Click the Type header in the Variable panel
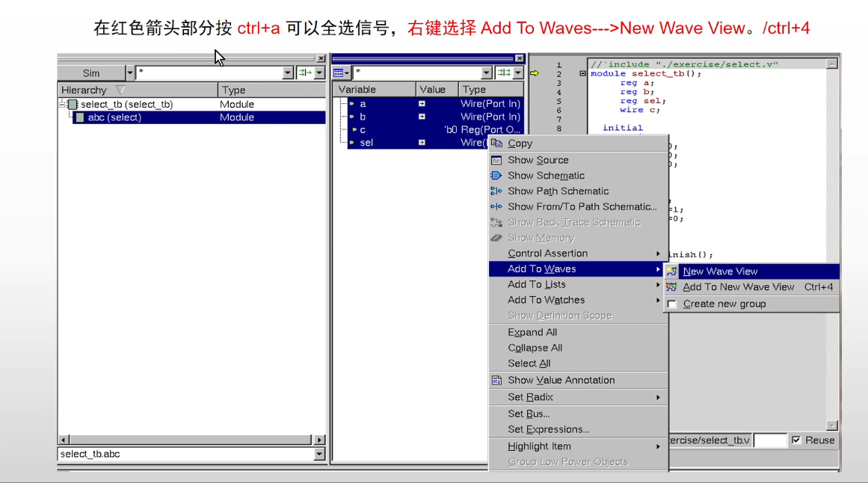 click(492, 89)
